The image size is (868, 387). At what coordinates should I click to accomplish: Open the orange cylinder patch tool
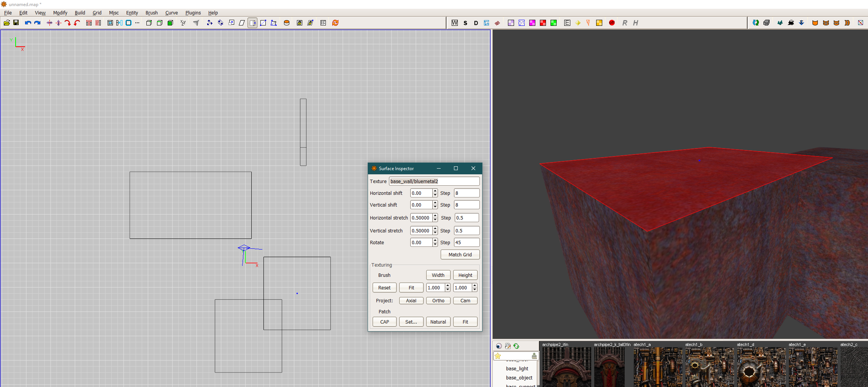(x=287, y=23)
